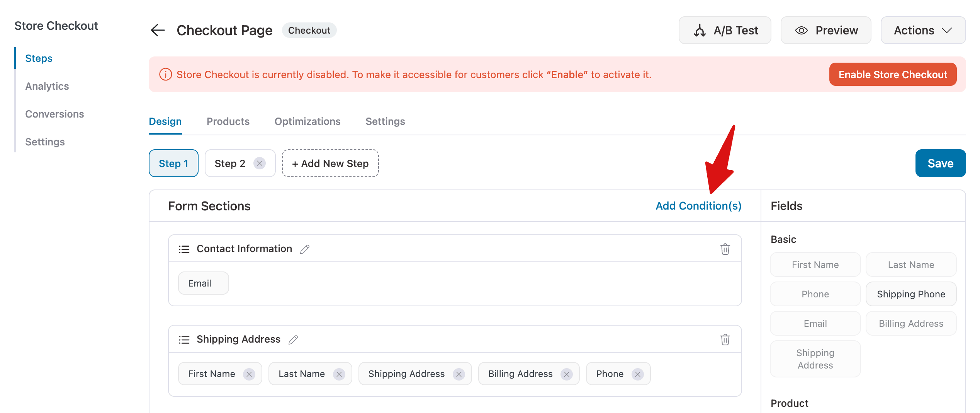Select the Shipping Phone field
The height and width of the screenshot is (413, 980).
tap(911, 294)
